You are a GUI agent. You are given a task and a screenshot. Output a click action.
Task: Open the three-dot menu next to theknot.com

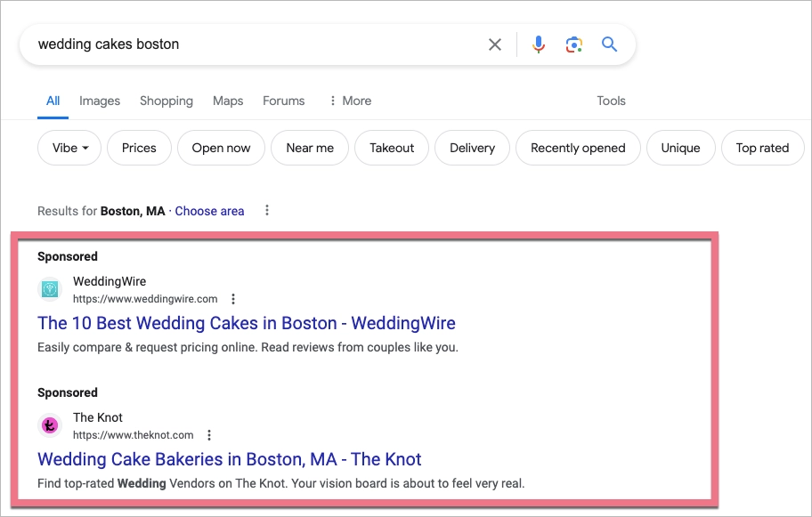(x=209, y=435)
